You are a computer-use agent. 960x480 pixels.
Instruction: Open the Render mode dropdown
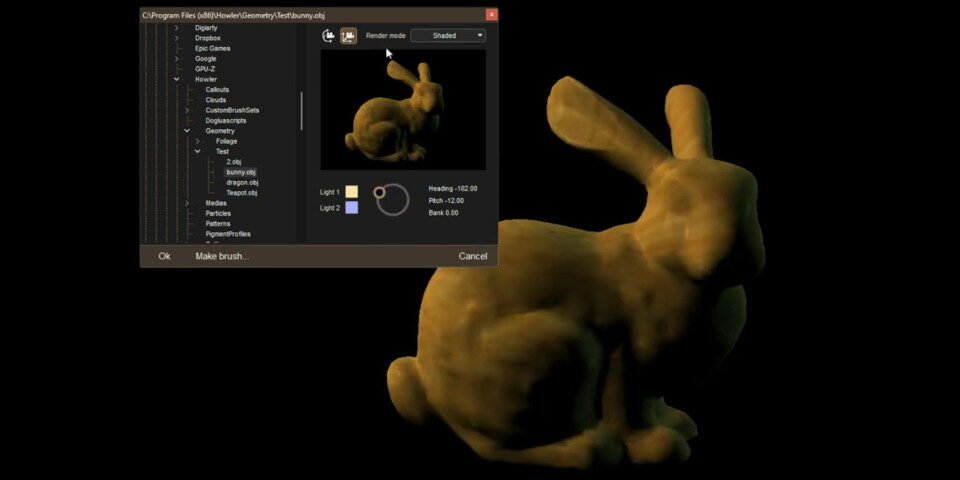[448, 36]
